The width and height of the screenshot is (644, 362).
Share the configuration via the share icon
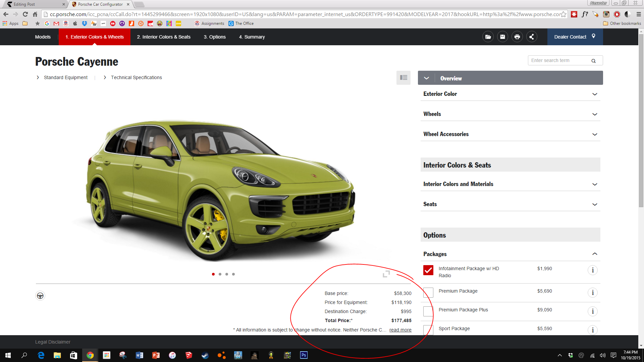tap(532, 37)
